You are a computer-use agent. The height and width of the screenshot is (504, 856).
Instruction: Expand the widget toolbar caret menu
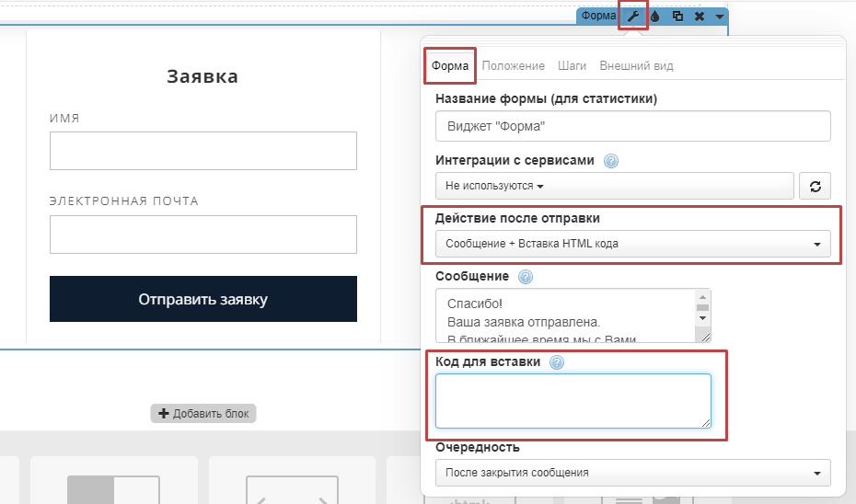[719, 17]
